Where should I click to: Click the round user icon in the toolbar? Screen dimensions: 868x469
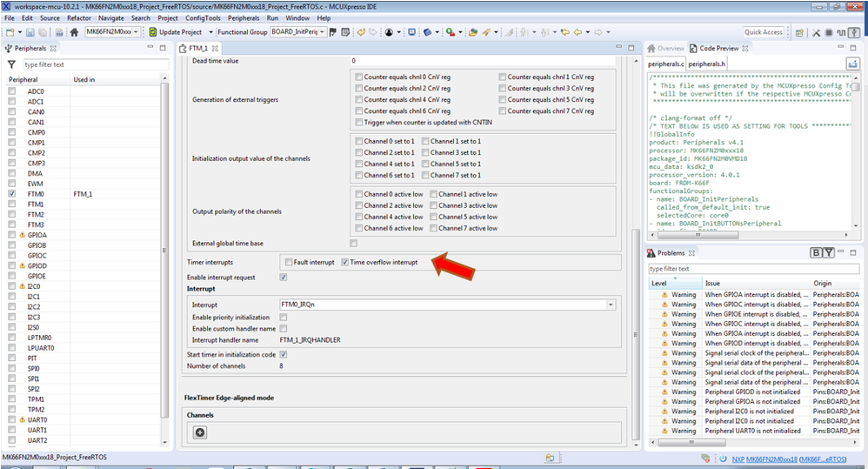pos(389,32)
